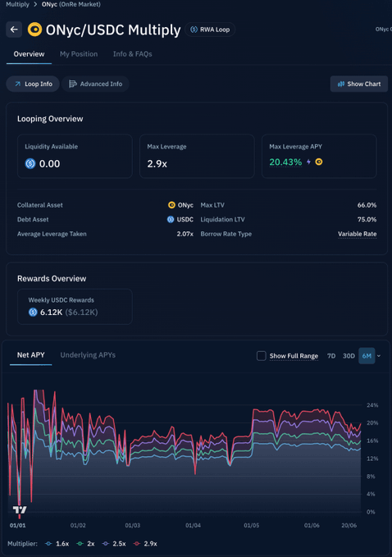Select the Advanced Info view

pos(95,84)
